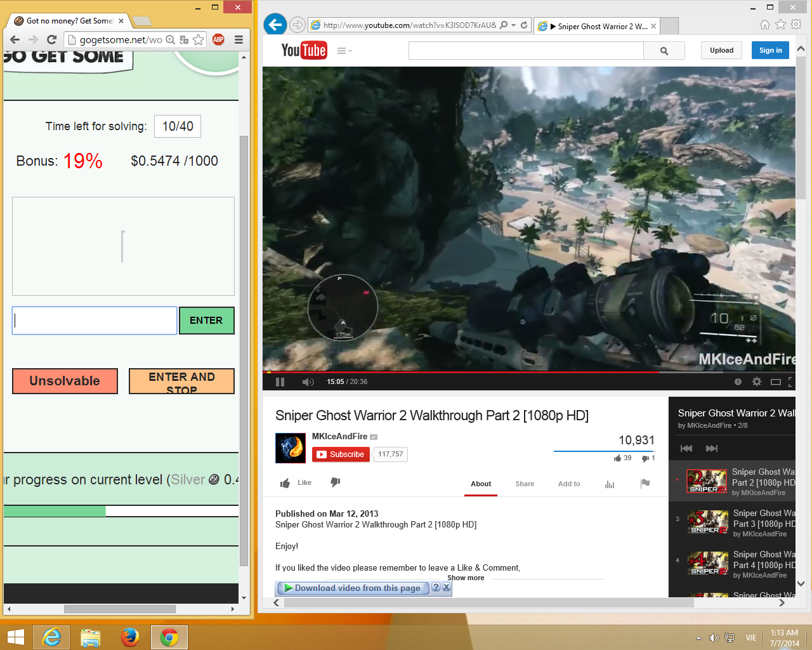The height and width of the screenshot is (650, 812).
Task: Open File Explorer from the taskbar
Action: tap(91, 637)
